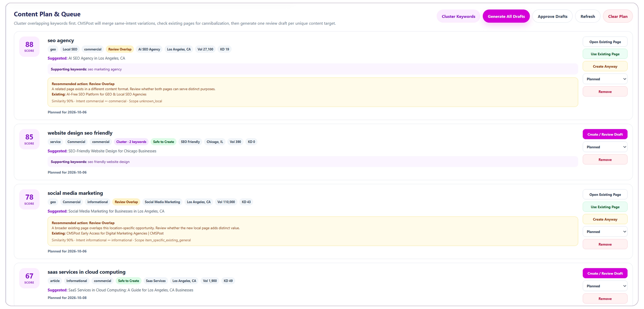Click Safe to Create tag on website design seo friendly
644x309 pixels.
164,142
